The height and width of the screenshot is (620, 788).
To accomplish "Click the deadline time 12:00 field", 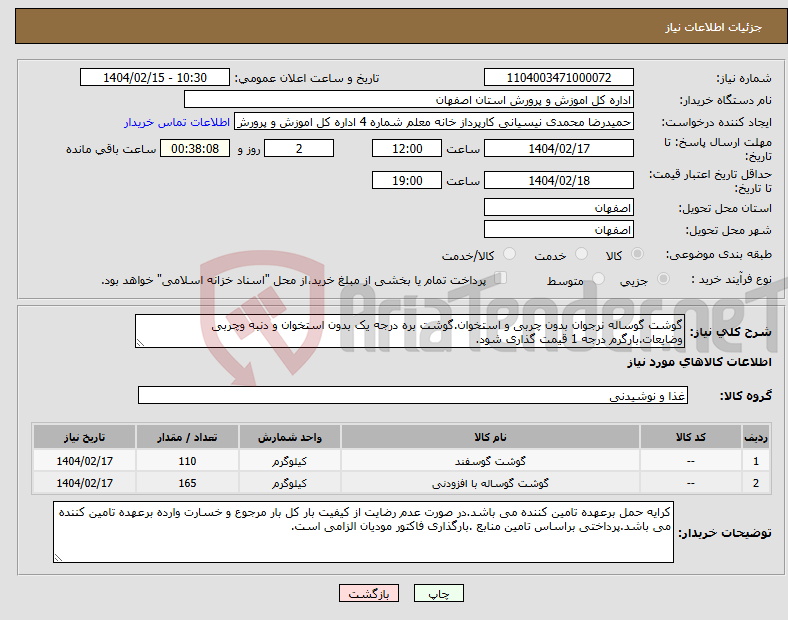I will [x=407, y=149].
